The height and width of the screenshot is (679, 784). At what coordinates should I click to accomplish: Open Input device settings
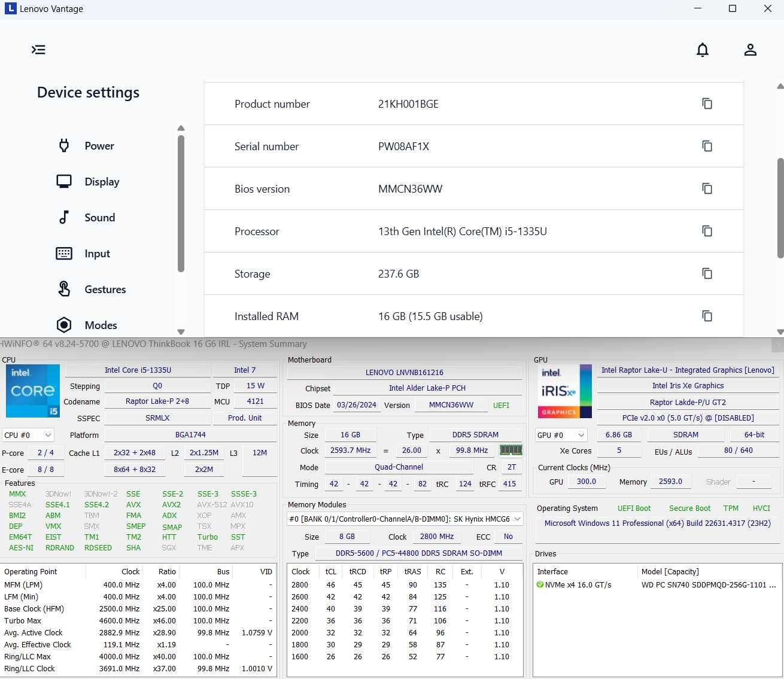click(x=98, y=253)
